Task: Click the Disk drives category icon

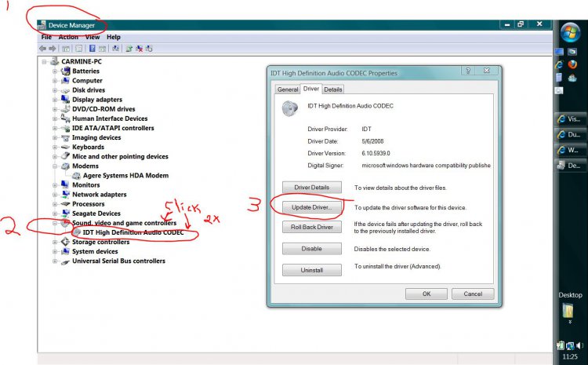Action: point(66,90)
